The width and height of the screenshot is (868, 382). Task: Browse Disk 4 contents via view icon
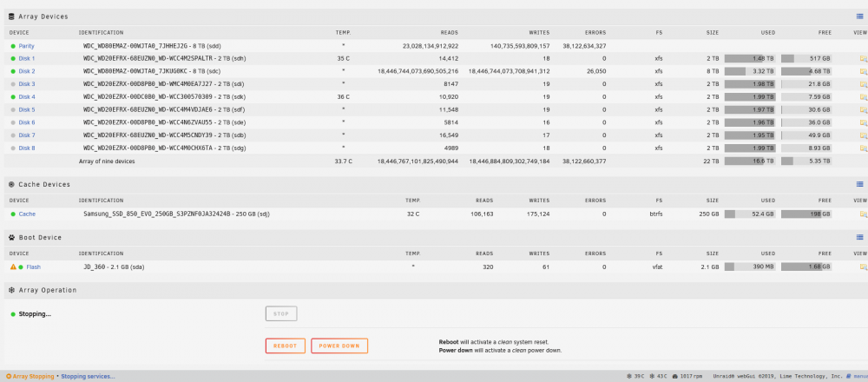point(863,97)
